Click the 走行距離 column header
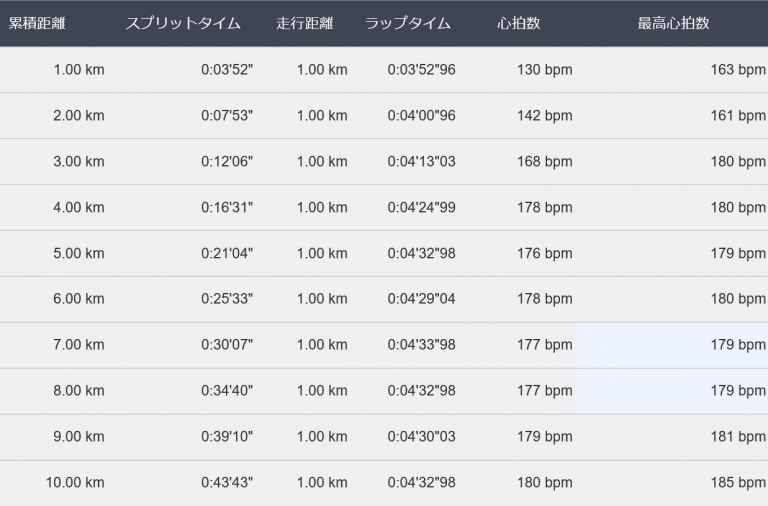The image size is (768, 506). point(305,23)
